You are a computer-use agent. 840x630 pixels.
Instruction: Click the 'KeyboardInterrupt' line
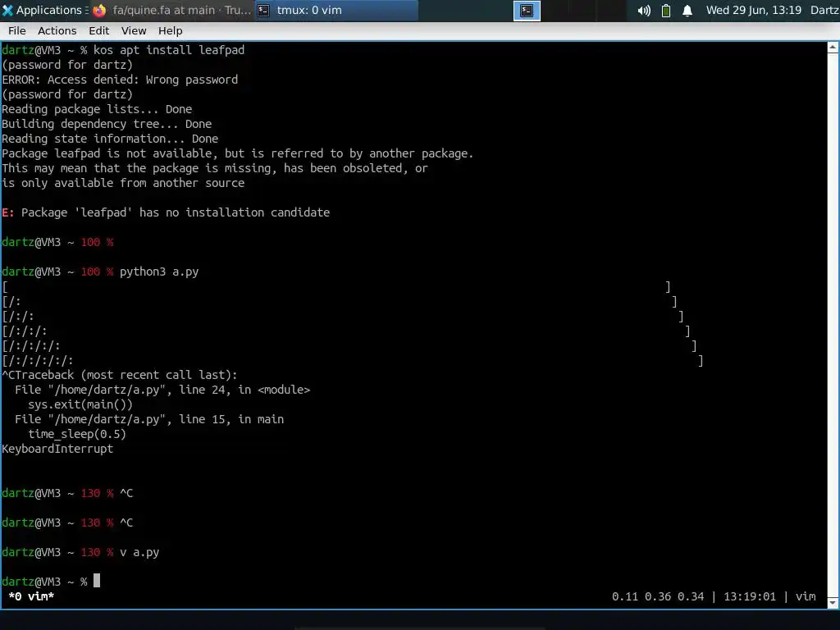pos(57,449)
